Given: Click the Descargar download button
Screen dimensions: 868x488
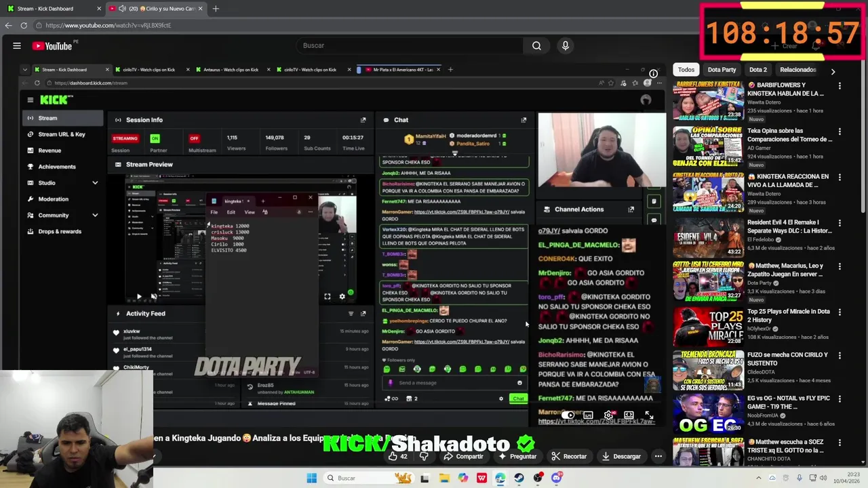Looking at the screenshot, I should click(621, 456).
